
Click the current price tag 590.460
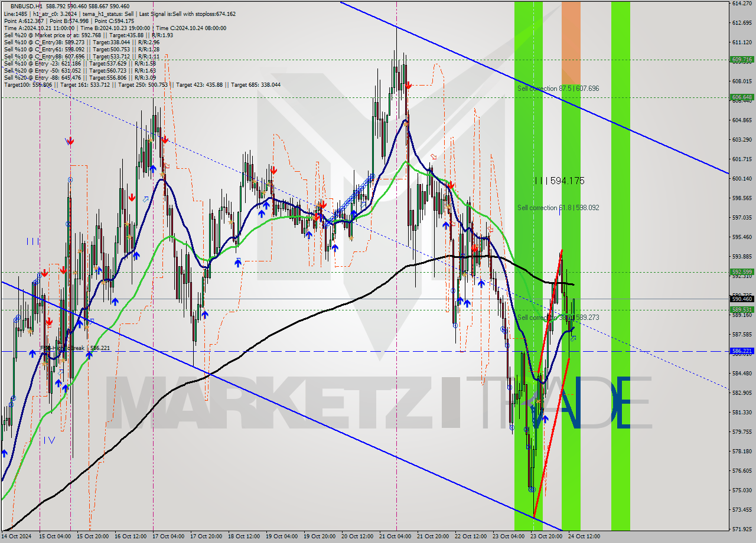[742, 299]
